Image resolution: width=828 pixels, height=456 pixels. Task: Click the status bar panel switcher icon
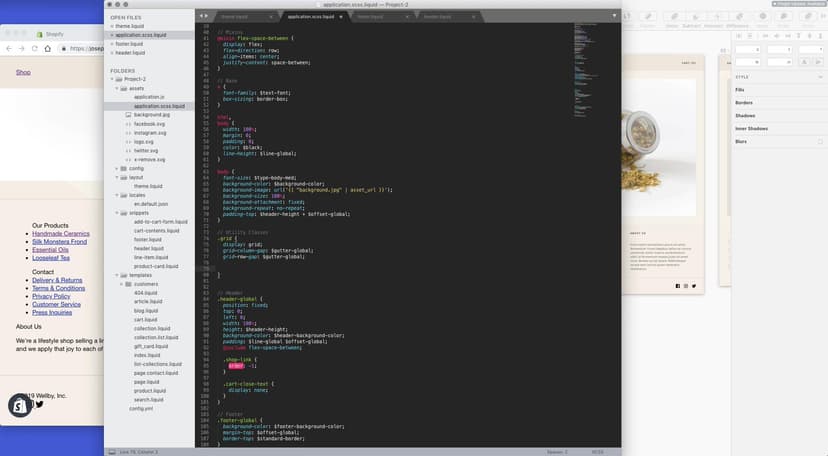click(x=111, y=451)
